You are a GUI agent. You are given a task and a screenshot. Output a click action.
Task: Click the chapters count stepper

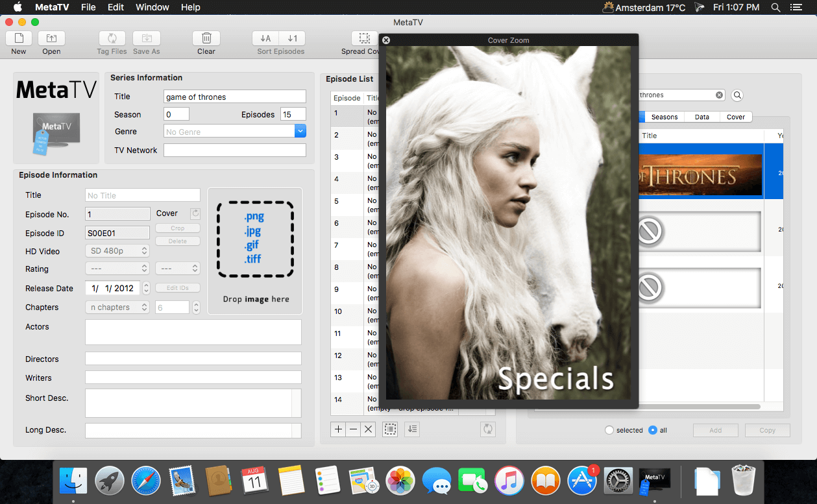point(197,307)
